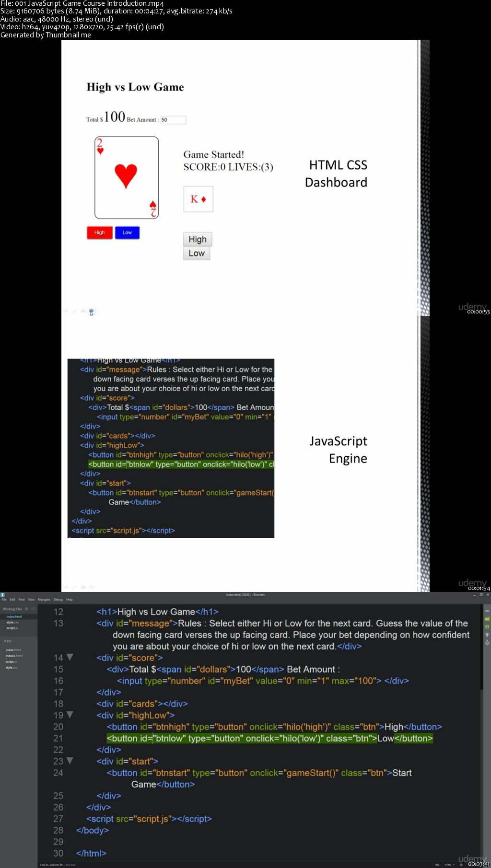
Task: Click the div id="cards" line in slide code
Action: coord(117,436)
